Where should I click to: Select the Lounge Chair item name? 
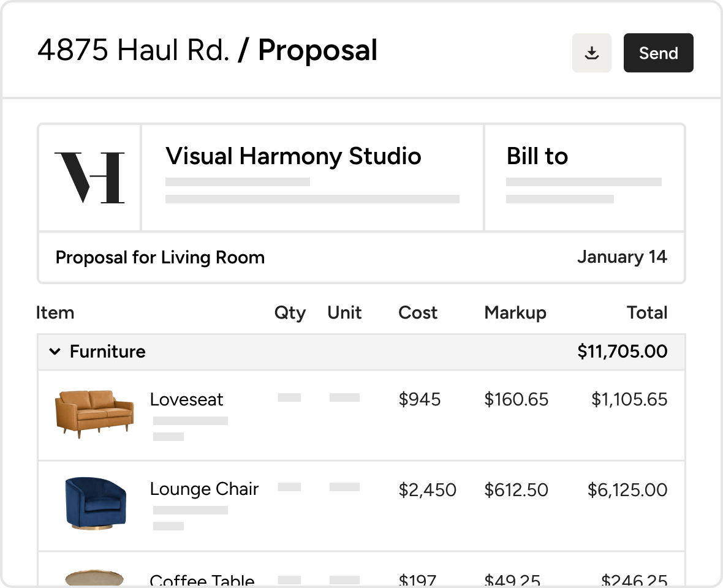[204, 489]
